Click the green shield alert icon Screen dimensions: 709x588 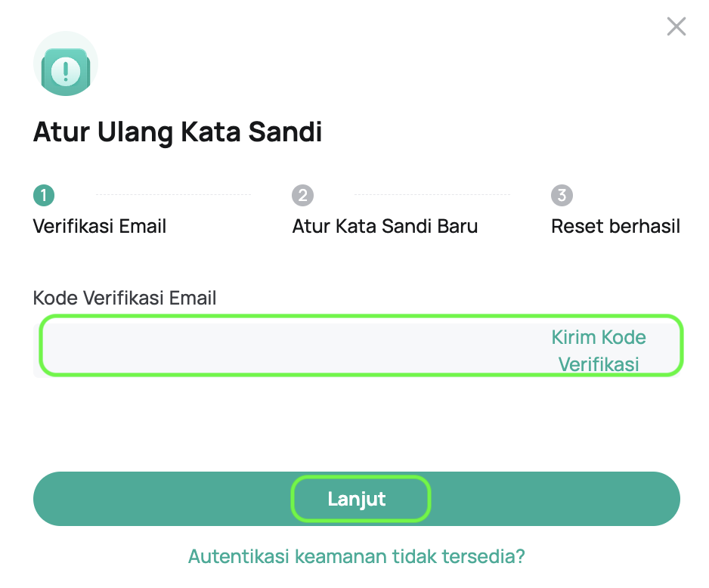[66, 73]
